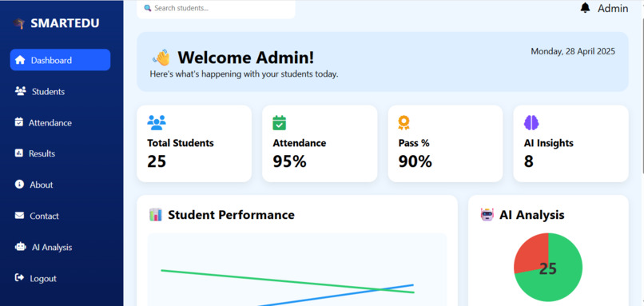The image size is (644, 306).
Task: Click the people icon beside Students in sidebar
Action: click(21, 91)
